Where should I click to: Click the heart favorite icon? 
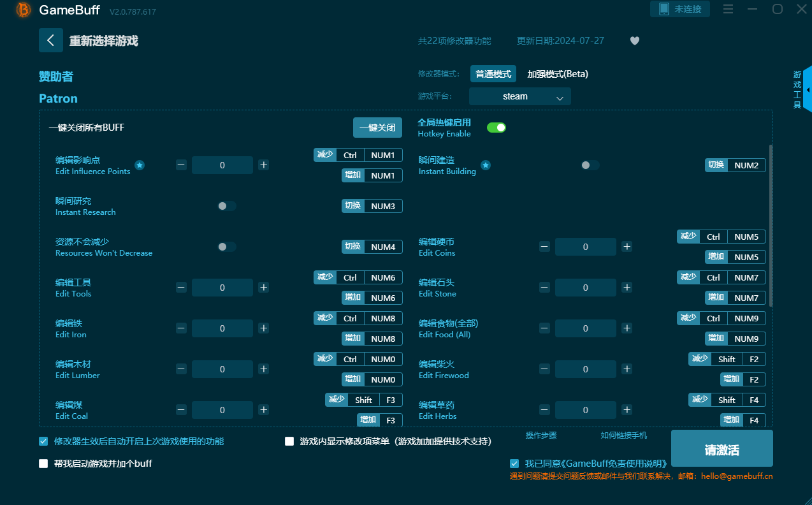pyautogui.click(x=634, y=41)
